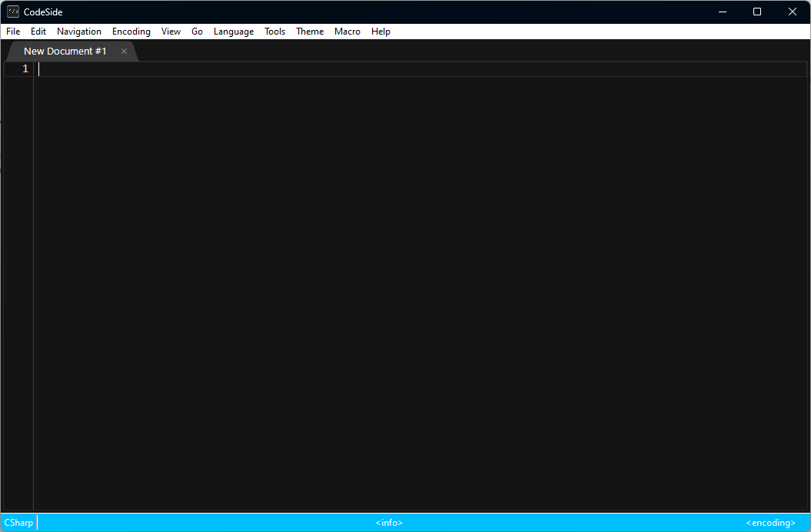This screenshot has height=532, width=811.
Task: Click the <encoding> indicator in the status bar
Action: pos(769,523)
